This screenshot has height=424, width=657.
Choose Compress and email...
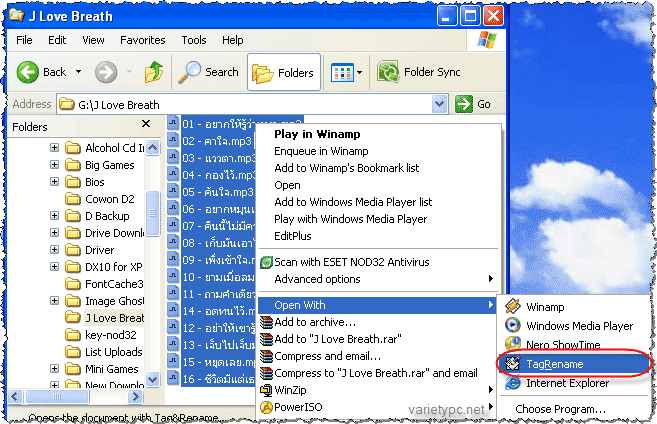(379, 356)
